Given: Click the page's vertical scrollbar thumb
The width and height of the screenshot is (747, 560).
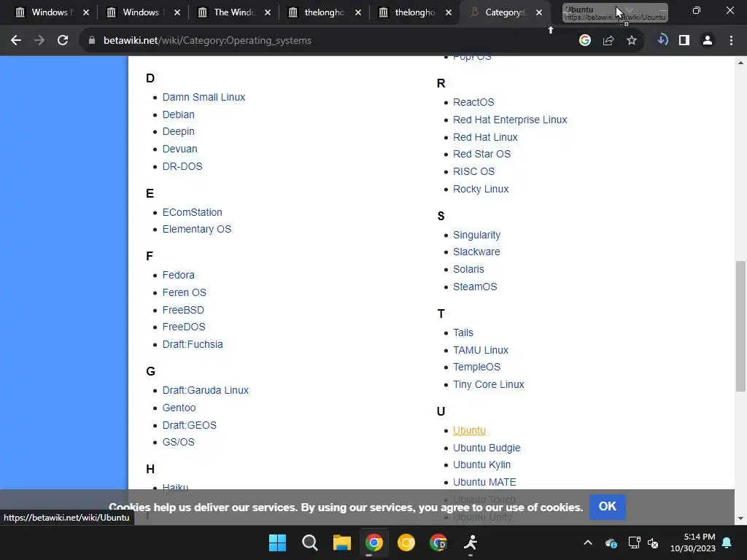Looking at the screenshot, I should click(740, 326).
